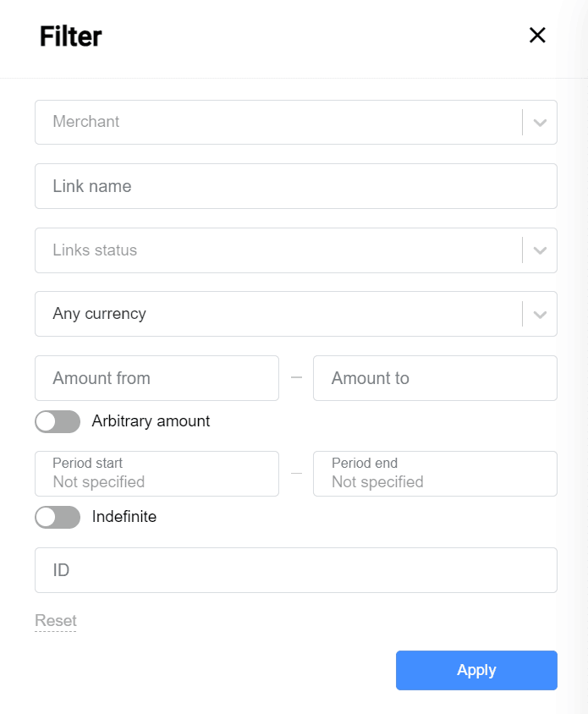Click the Amount to input
Screen dimensions: 588x714
435,378
